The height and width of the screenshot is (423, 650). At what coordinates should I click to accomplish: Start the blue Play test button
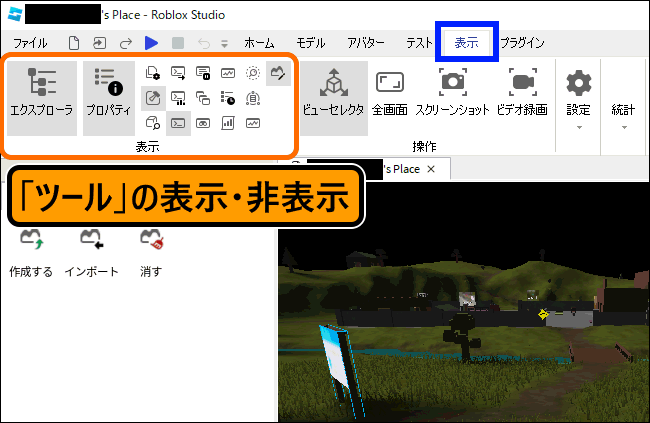click(151, 43)
